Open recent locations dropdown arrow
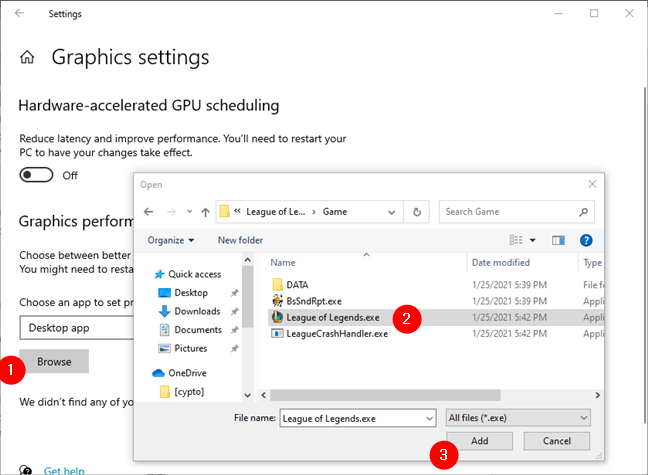Viewport: 648px width, 475px height. pos(189,211)
